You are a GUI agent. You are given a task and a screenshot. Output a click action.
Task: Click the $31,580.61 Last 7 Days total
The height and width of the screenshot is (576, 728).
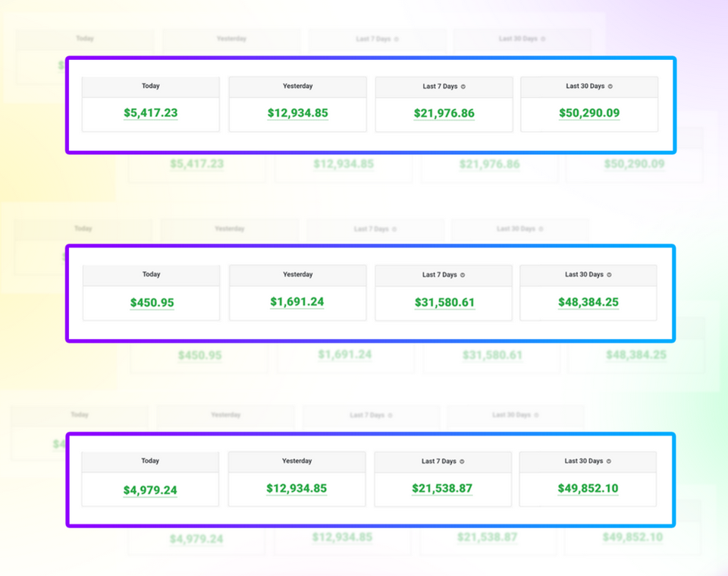pyautogui.click(x=444, y=302)
